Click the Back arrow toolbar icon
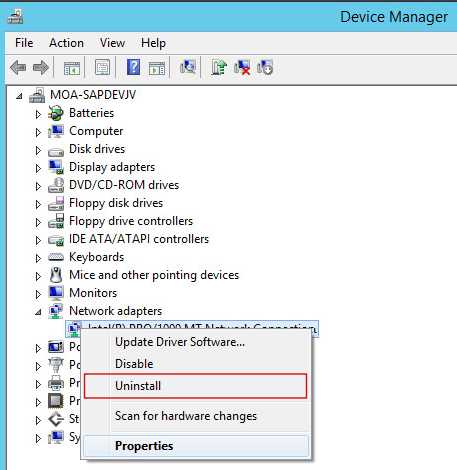457x470 pixels. tap(18, 68)
